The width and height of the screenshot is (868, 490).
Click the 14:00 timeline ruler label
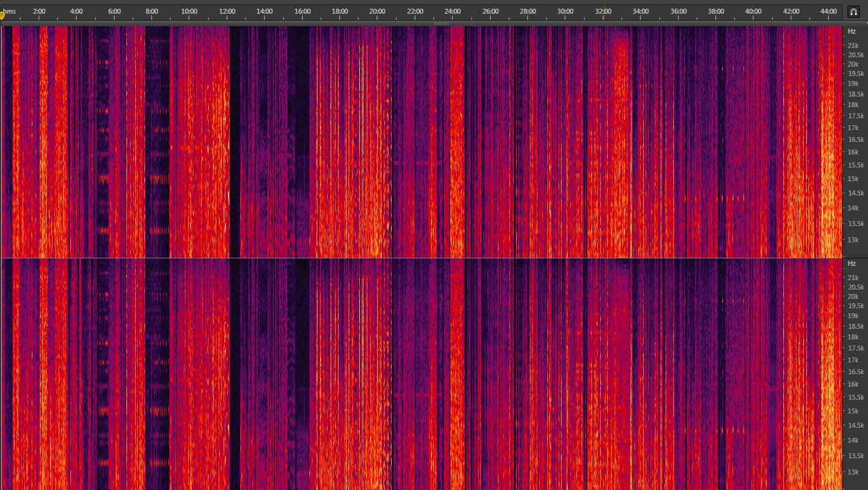pos(265,11)
